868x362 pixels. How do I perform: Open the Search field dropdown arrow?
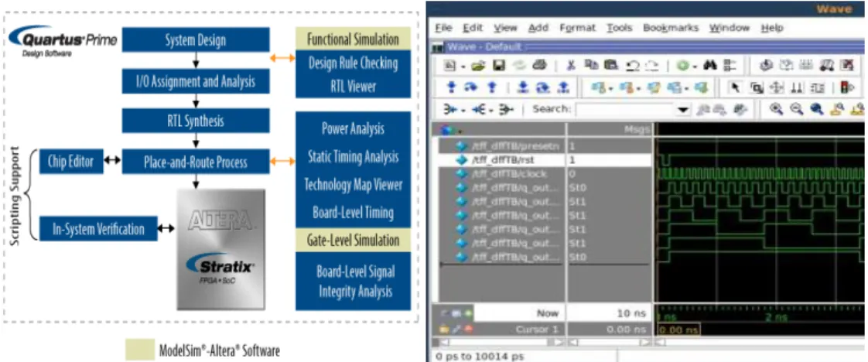click(683, 109)
